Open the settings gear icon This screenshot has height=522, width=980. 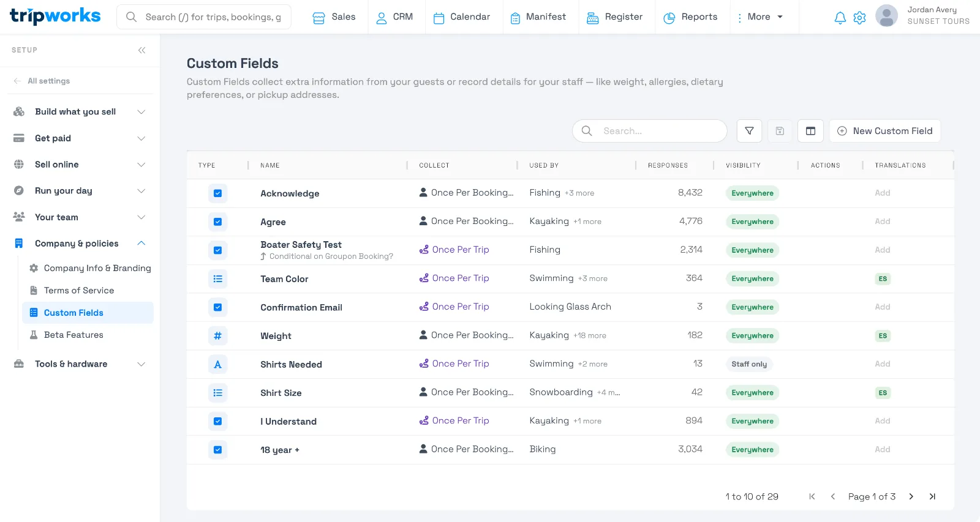pos(859,18)
